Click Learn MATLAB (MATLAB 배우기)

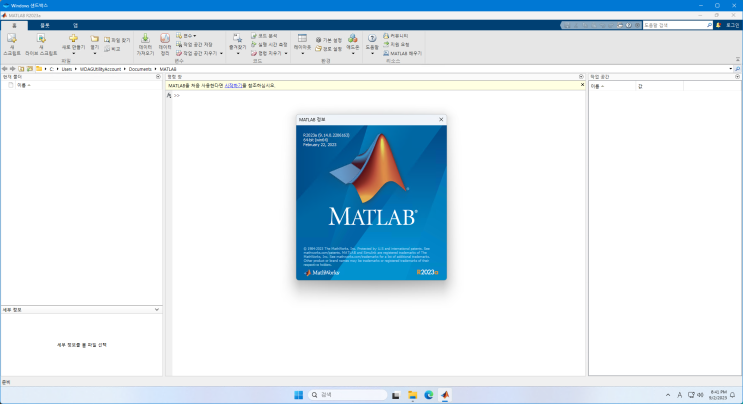coord(402,54)
